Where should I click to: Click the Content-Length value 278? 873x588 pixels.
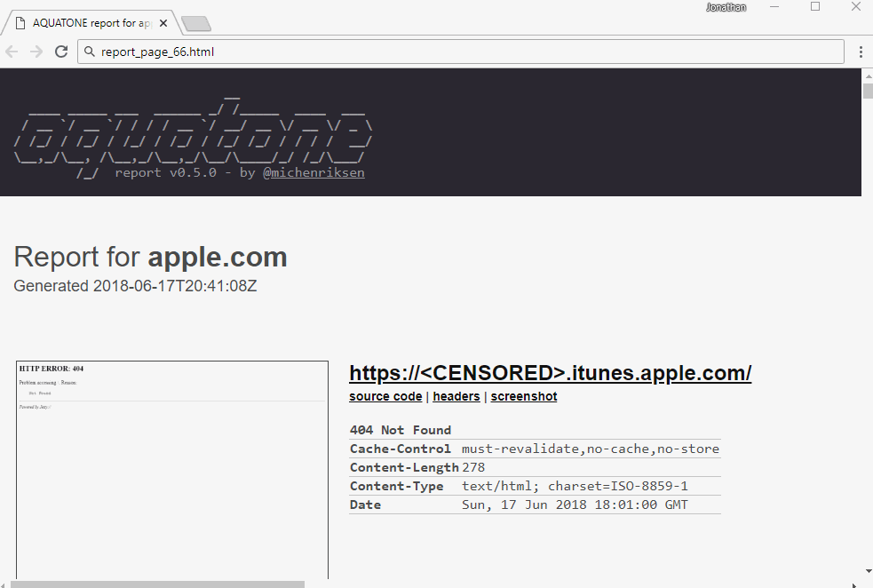[x=473, y=467]
